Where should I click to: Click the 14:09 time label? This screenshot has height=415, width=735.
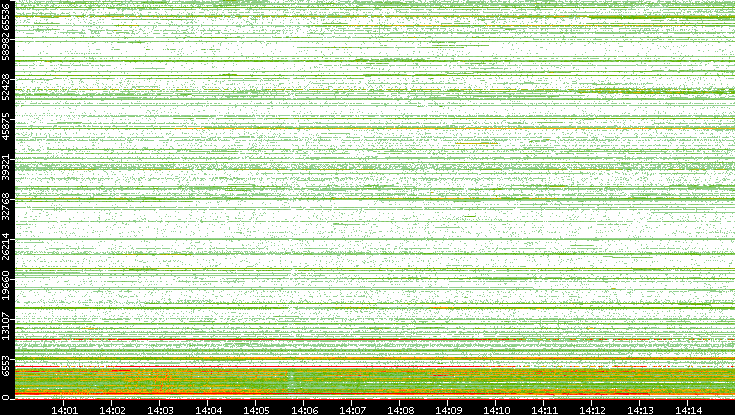click(448, 409)
